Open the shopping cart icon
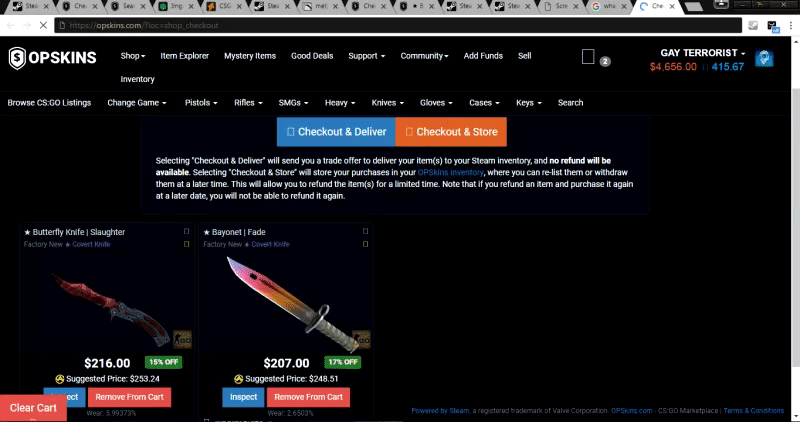Screen dimensions: 800x422 click(588, 57)
